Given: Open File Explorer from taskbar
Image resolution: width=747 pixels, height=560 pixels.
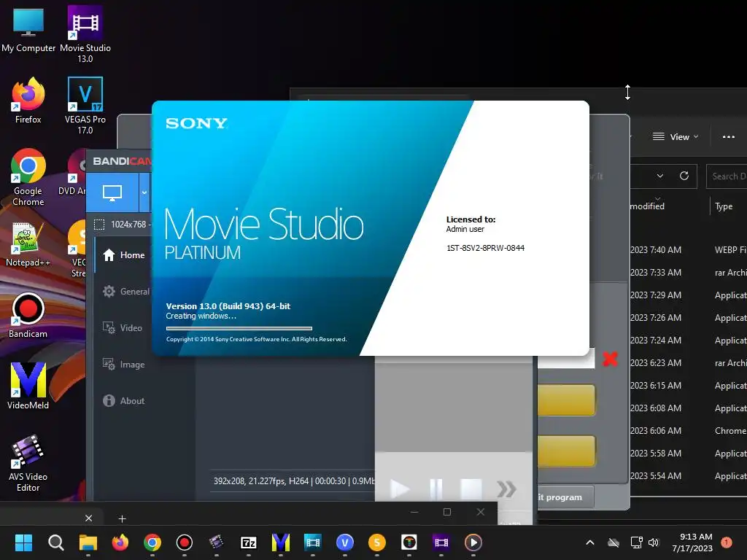Looking at the screenshot, I should 88,542.
